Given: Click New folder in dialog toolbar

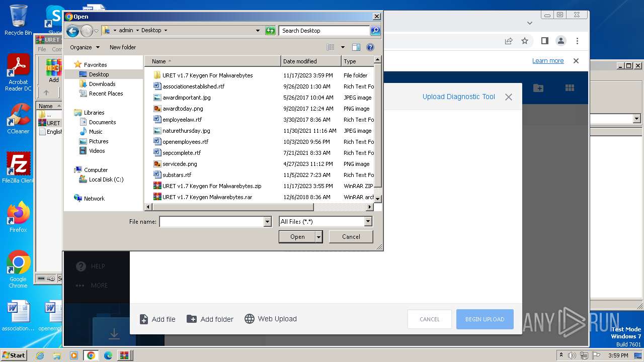Looking at the screenshot, I should click(123, 47).
